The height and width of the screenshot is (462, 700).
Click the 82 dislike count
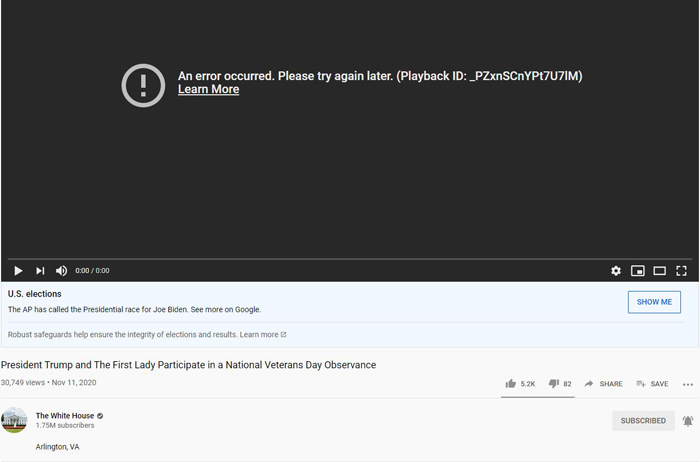(x=567, y=384)
